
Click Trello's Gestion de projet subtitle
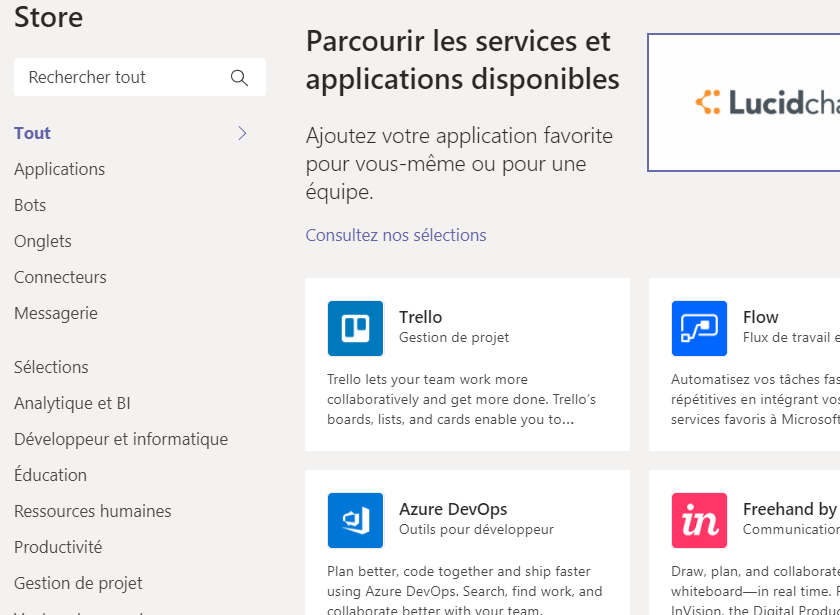(x=454, y=338)
